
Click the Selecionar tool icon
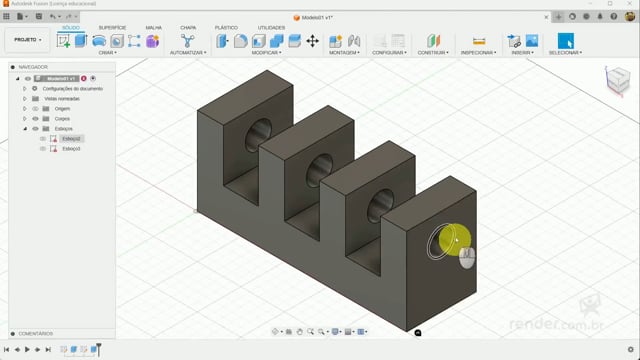click(566, 41)
